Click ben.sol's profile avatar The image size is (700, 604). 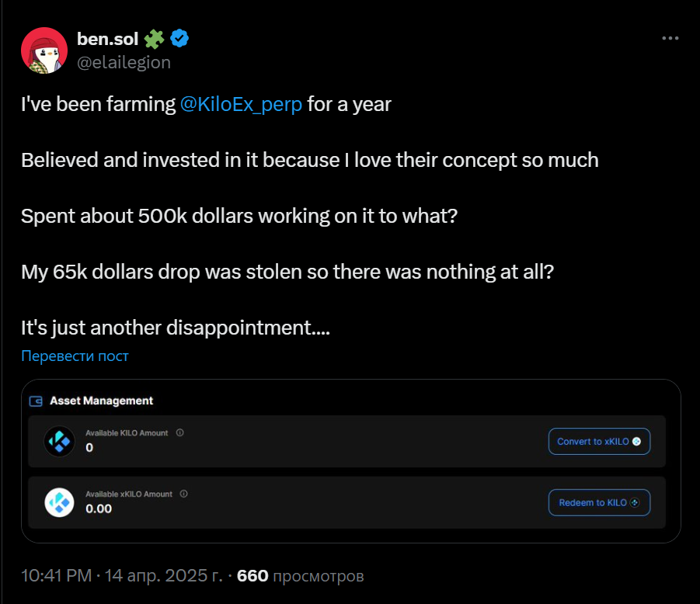[44, 50]
